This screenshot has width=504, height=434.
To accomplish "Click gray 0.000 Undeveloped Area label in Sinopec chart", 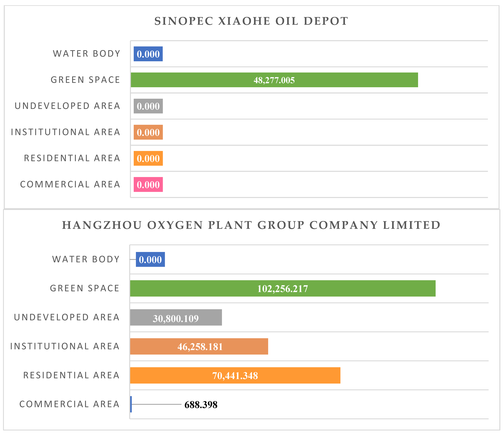I will point(148,106).
